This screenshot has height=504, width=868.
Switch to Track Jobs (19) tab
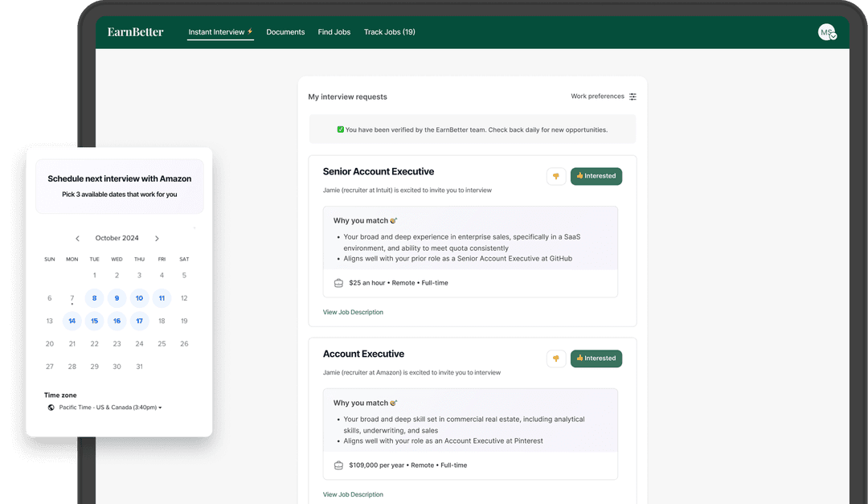click(x=389, y=32)
